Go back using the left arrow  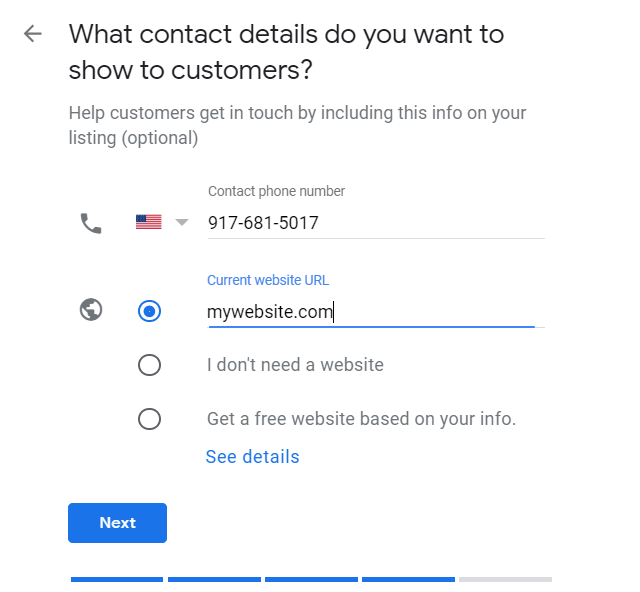[x=33, y=34]
